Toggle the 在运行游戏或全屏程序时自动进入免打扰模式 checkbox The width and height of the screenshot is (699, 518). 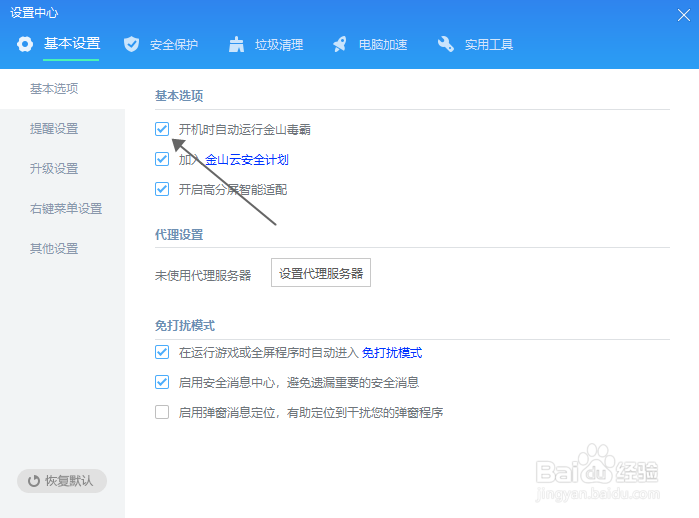pos(162,352)
